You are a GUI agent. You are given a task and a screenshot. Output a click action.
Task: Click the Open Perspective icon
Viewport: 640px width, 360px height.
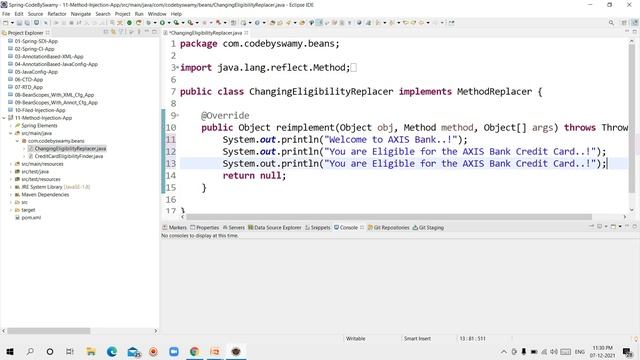[x=624, y=23]
